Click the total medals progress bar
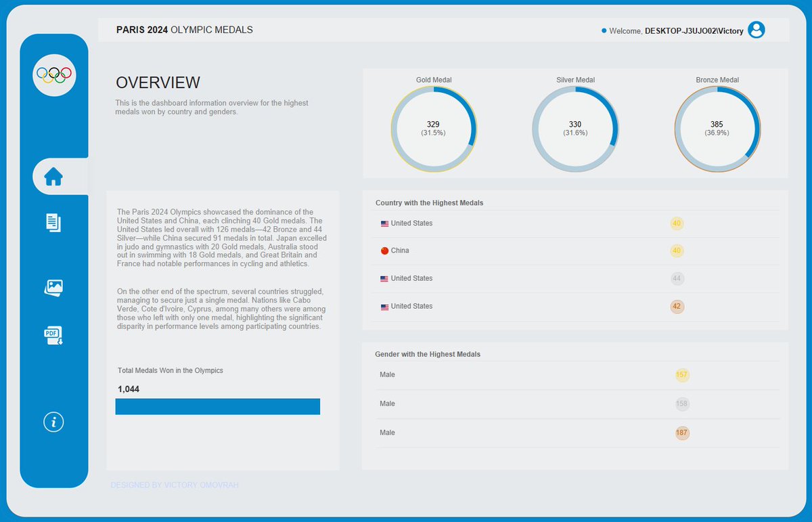This screenshot has width=812, height=522. pos(218,406)
